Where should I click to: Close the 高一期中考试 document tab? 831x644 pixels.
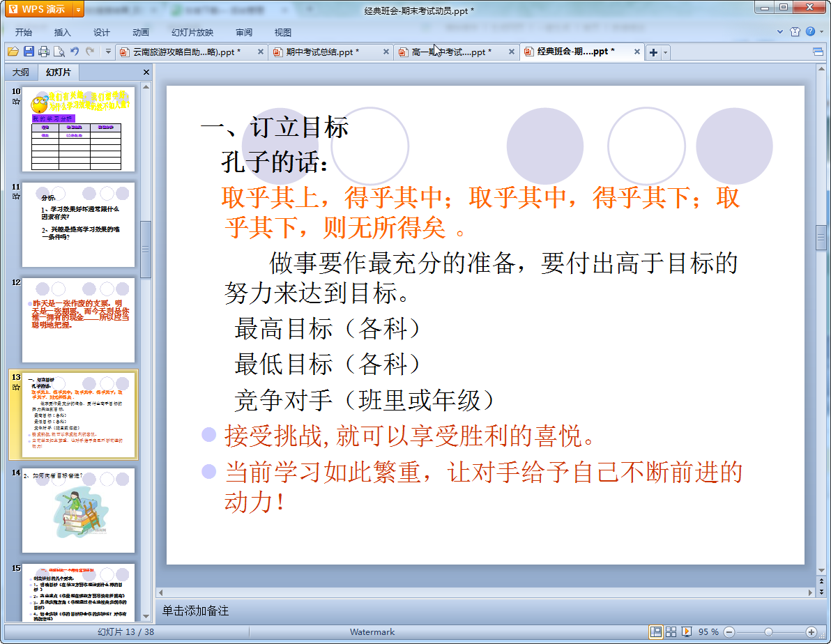tap(512, 52)
